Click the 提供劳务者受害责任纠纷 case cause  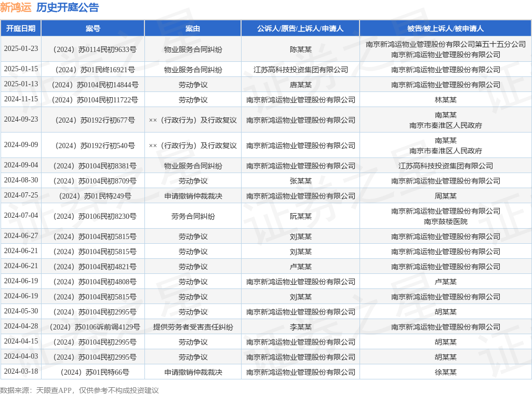coord(193,327)
